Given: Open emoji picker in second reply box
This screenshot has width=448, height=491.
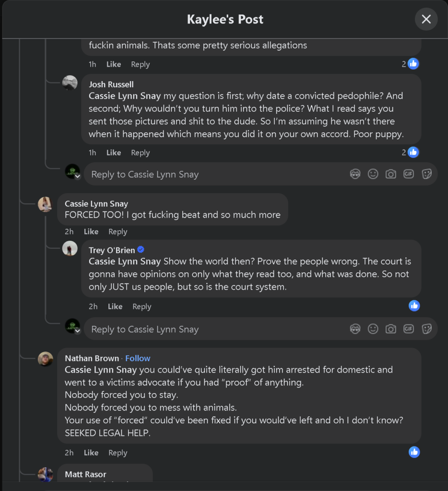Looking at the screenshot, I should click(x=373, y=329).
